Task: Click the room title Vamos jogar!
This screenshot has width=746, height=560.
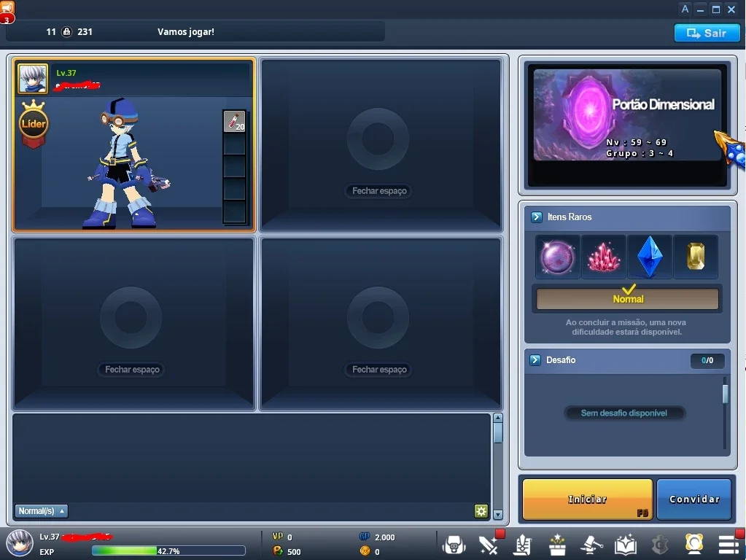Action: [186, 32]
